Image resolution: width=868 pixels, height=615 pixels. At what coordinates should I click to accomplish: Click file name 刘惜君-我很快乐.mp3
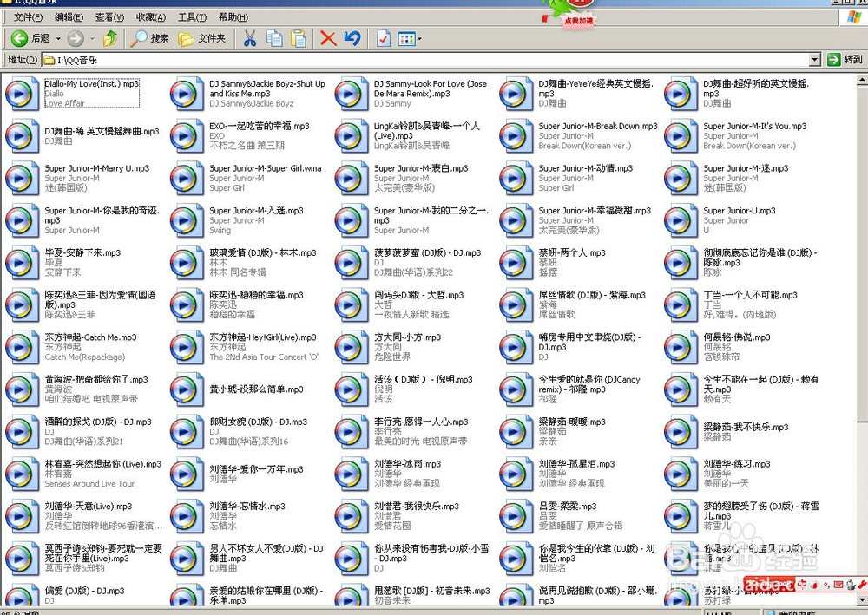pyautogui.click(x=417, y=506)
